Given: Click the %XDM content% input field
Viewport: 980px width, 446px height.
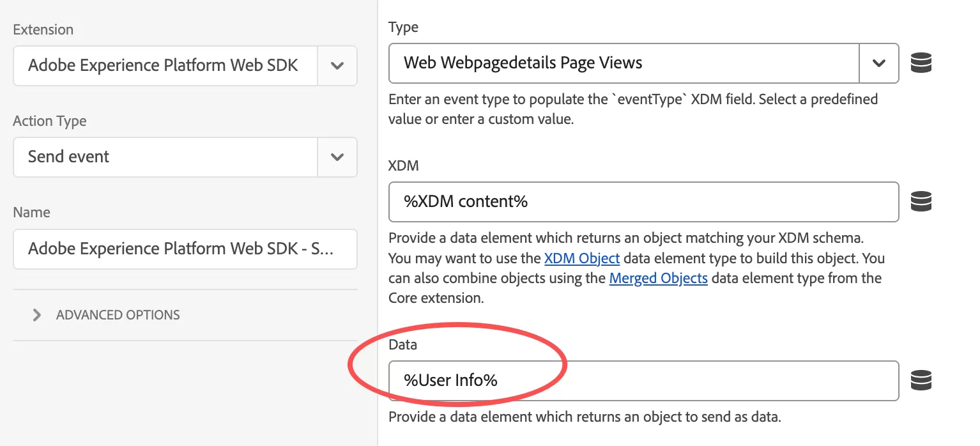Looking at the screenshot, I should pos(644,202).
